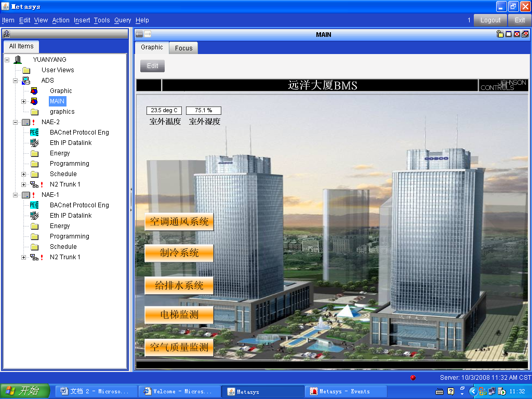Image resolution: width=532 pixels, height=399 pixels.
Task: Click the YUANYANG site building icon
Action: point(18,60)
